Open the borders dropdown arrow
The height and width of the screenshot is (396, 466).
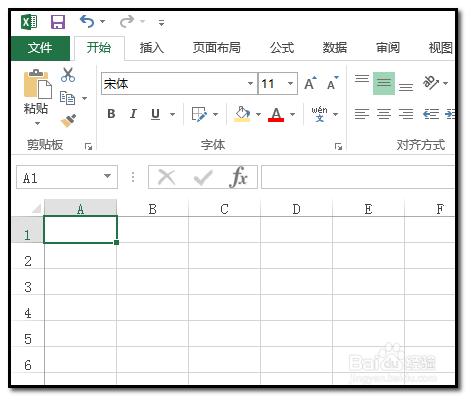(215, 115)
